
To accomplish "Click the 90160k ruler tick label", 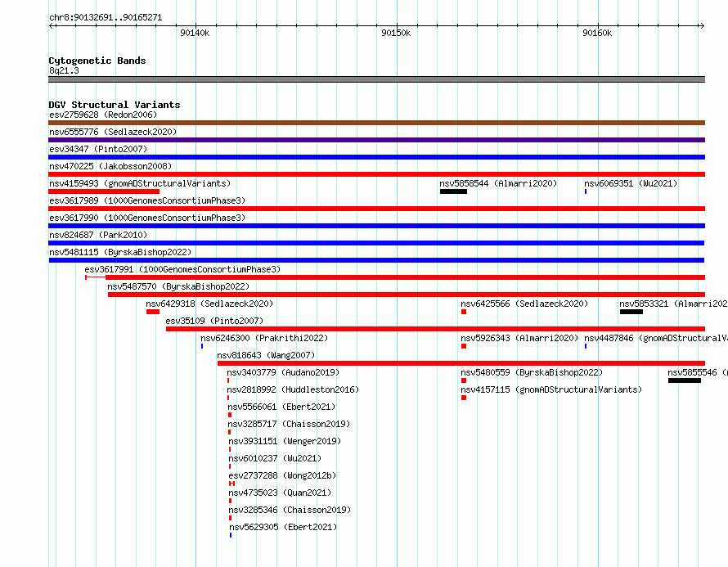I will coord(597,33).
